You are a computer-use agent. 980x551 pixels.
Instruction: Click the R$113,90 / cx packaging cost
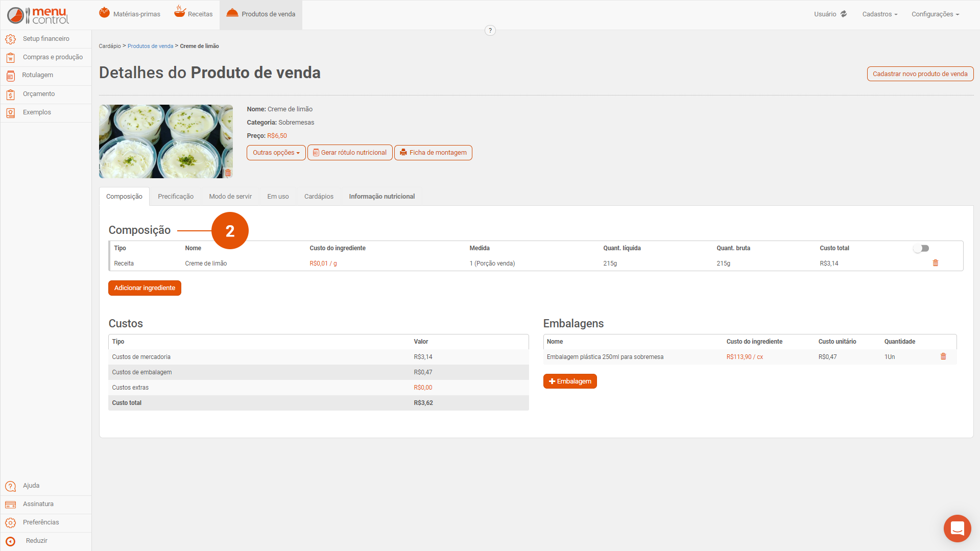click(x=745, y=357)
